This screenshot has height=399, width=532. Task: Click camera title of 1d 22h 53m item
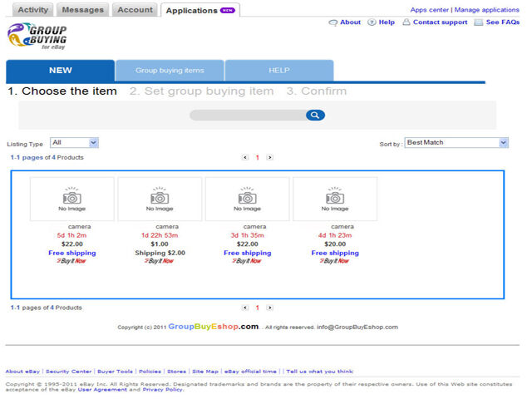point(167,227)
